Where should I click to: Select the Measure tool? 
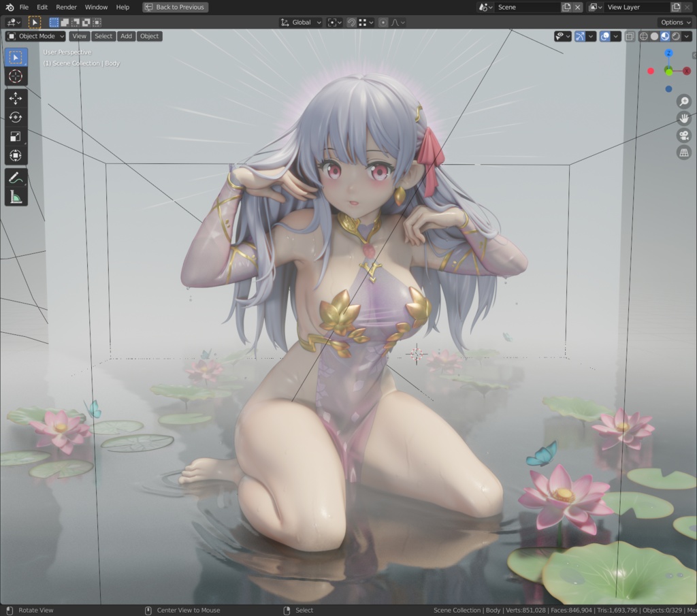coord(15,196)
